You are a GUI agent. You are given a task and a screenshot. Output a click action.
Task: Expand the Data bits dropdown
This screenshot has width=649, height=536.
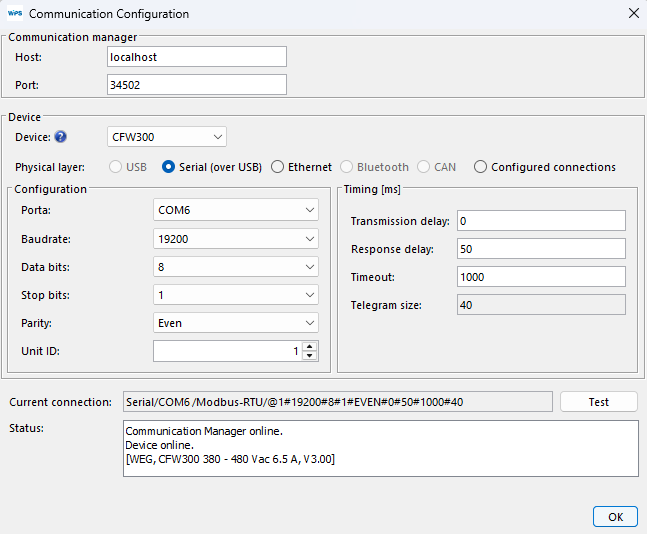(236, 267)
